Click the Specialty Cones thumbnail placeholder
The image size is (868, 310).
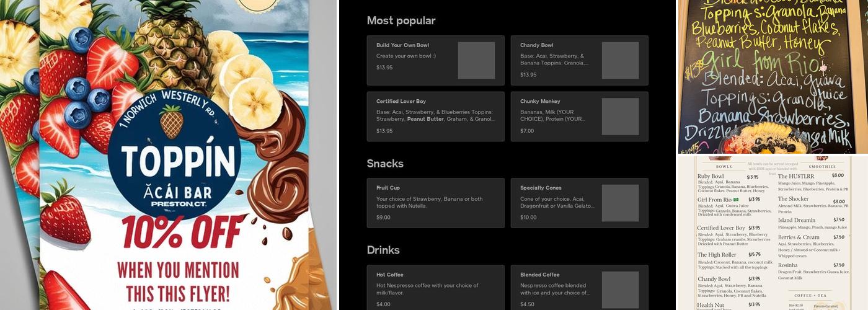(620, 203)
